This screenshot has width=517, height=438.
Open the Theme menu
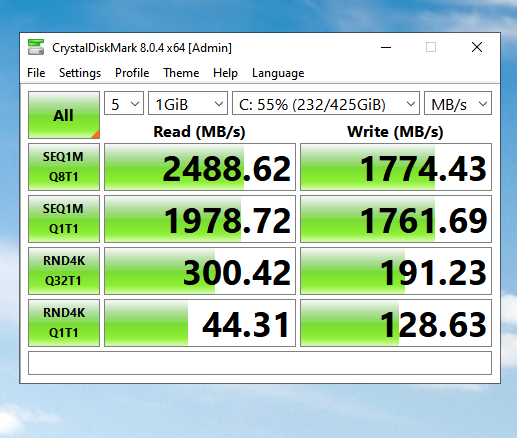pos(181,73)
